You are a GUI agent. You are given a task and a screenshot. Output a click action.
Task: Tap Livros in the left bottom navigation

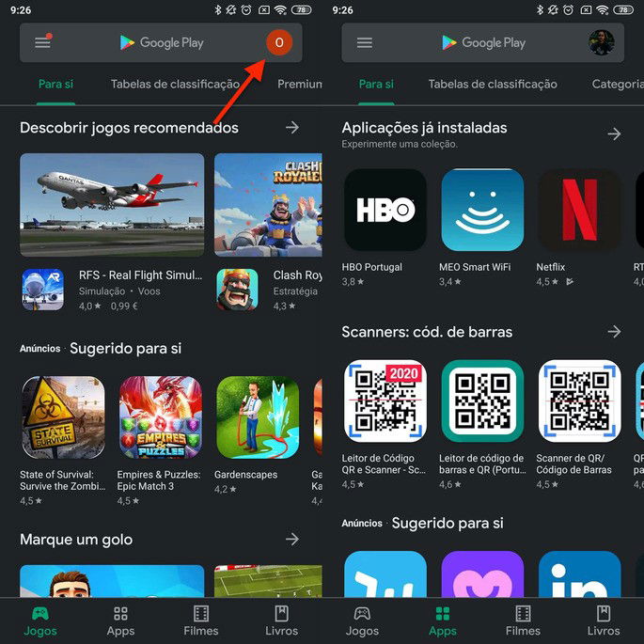281,621
